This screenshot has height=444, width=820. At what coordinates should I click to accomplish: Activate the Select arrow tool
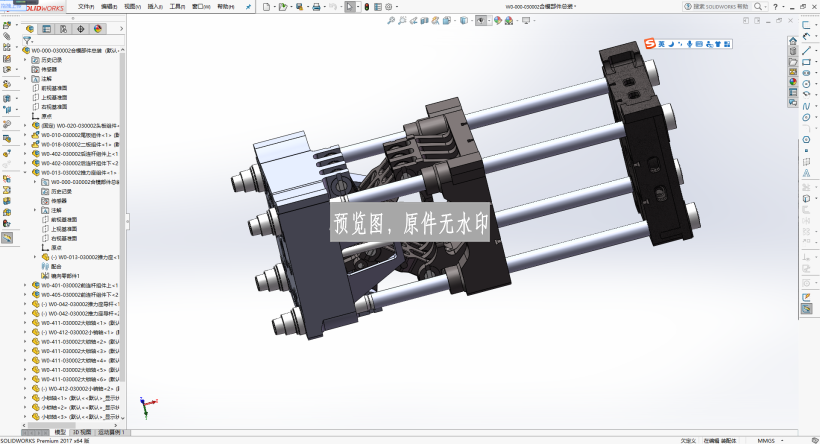350,7
